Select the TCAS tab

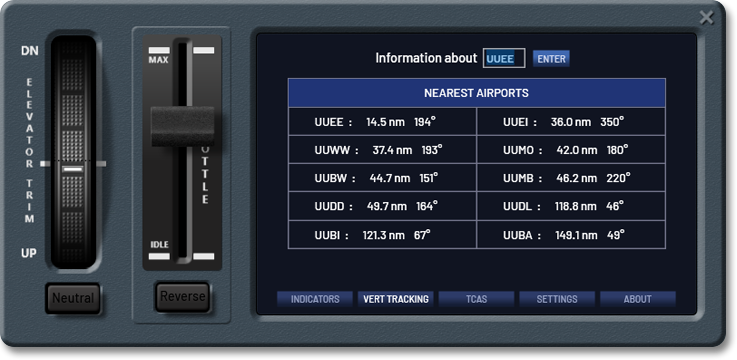tap(476, 299)
